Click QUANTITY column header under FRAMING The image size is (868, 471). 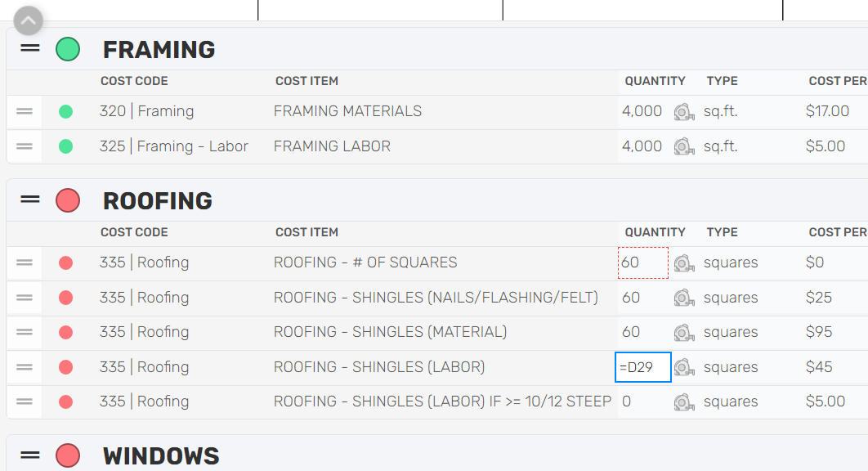click(x=655, y=81)
